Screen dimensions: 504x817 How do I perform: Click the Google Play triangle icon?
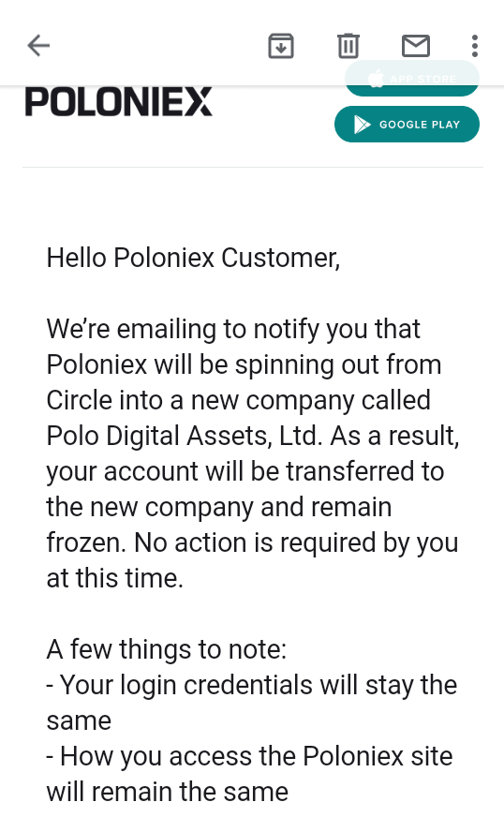point(362,125)
